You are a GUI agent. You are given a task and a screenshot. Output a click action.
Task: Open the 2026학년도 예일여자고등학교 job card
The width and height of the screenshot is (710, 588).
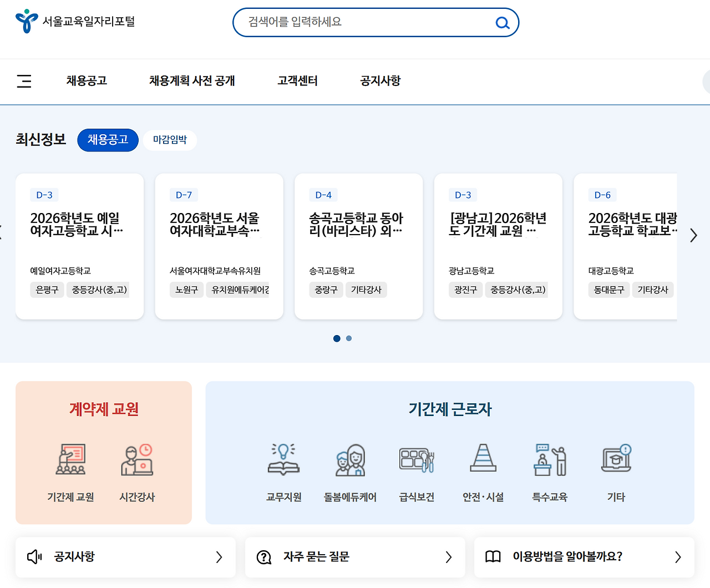click(80, 246)
